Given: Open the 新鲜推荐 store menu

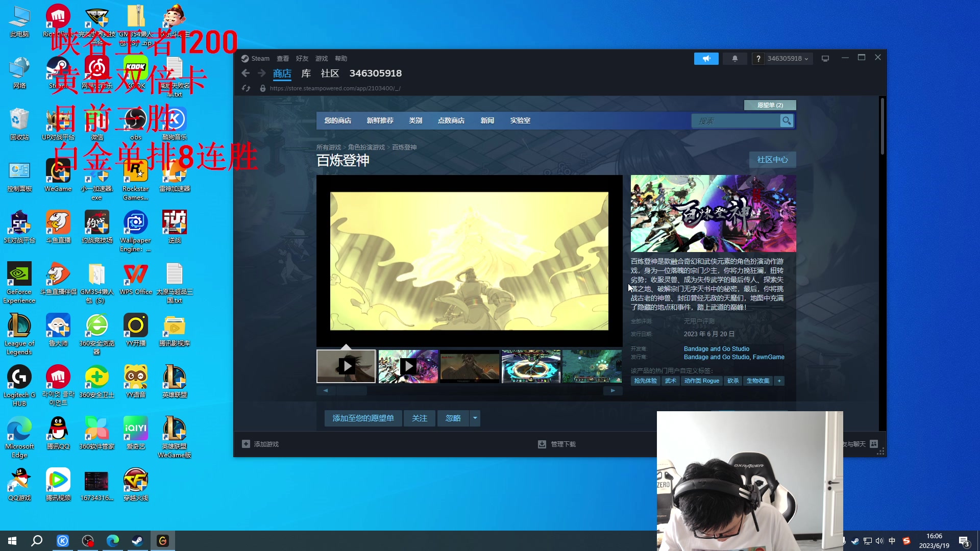Looking at the screenshot, I should pyautogui.click(x=380, y=121).
